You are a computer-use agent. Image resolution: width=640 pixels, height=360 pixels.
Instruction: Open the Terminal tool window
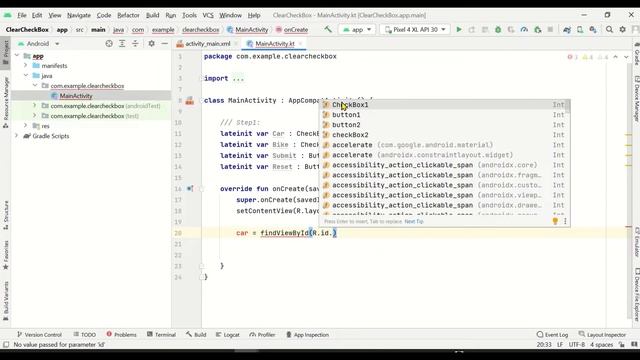161,335
